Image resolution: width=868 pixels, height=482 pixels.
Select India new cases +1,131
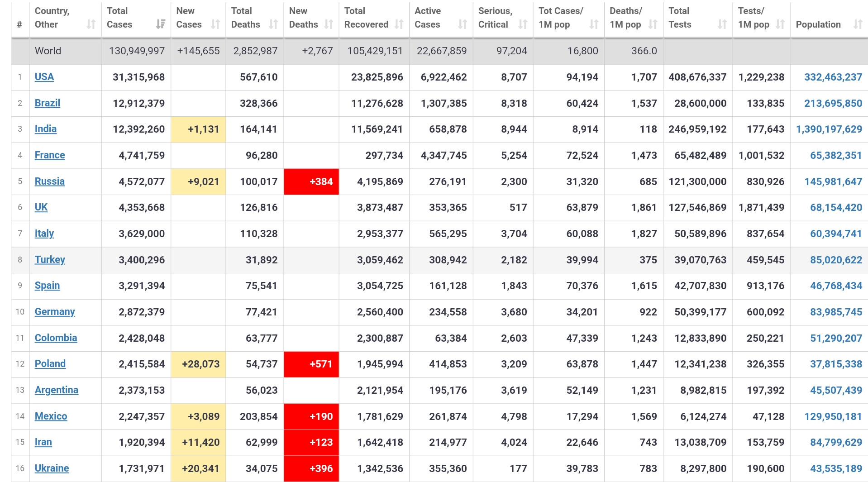click(x=198, y=129)
